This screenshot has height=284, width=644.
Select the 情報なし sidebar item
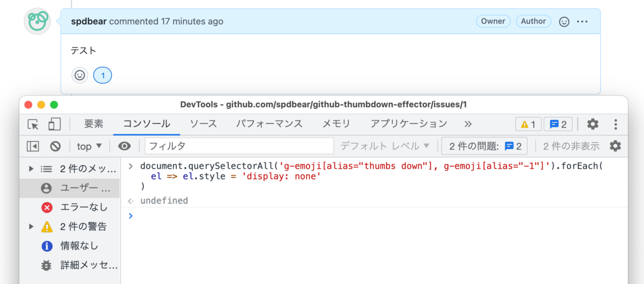(x=70, y=246)
